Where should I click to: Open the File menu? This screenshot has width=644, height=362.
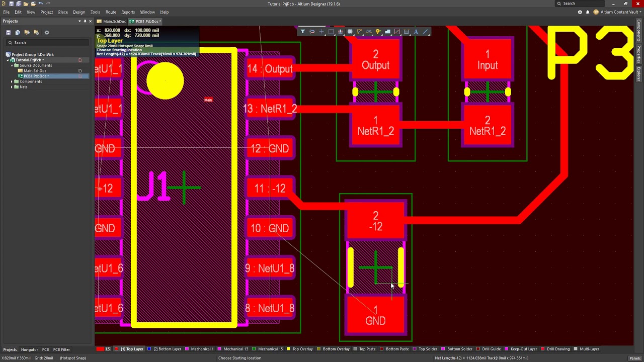click(7, 12)
